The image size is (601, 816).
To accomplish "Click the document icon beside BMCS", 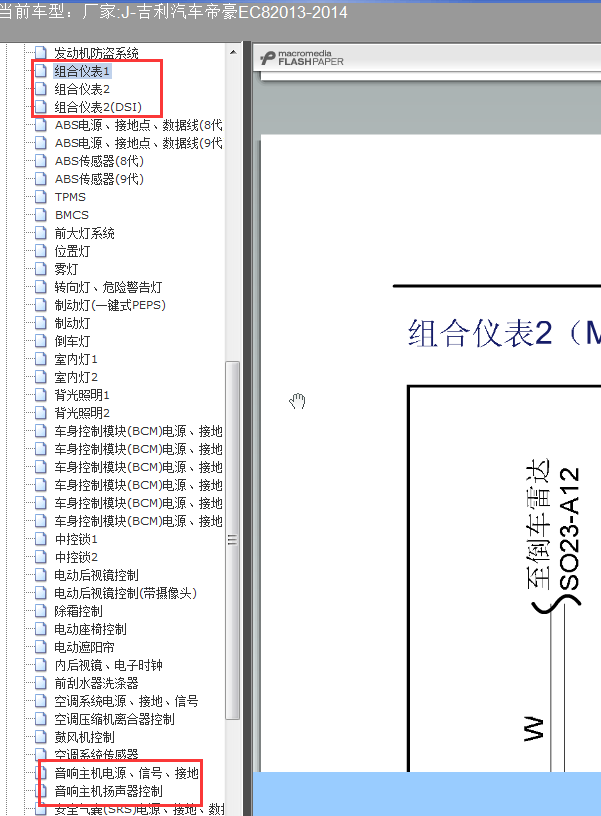I will pyautogui.click(x=41, y=215).
